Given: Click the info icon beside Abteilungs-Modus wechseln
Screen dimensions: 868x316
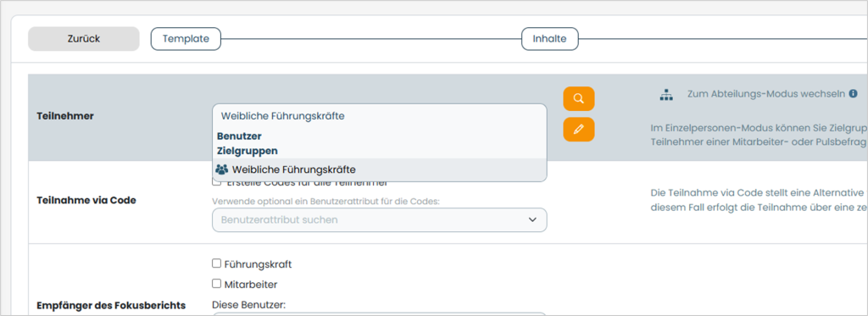Looking at the screenshot, I should [x=853, y=93].
